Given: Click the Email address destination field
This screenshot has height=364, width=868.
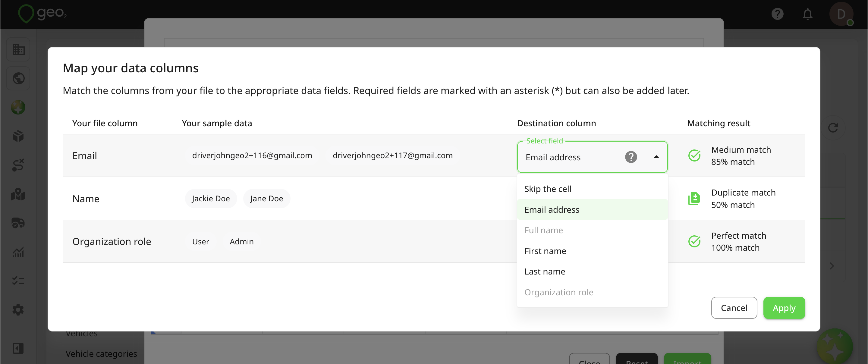Looking at the screenshot, I should tap(592, 157).
